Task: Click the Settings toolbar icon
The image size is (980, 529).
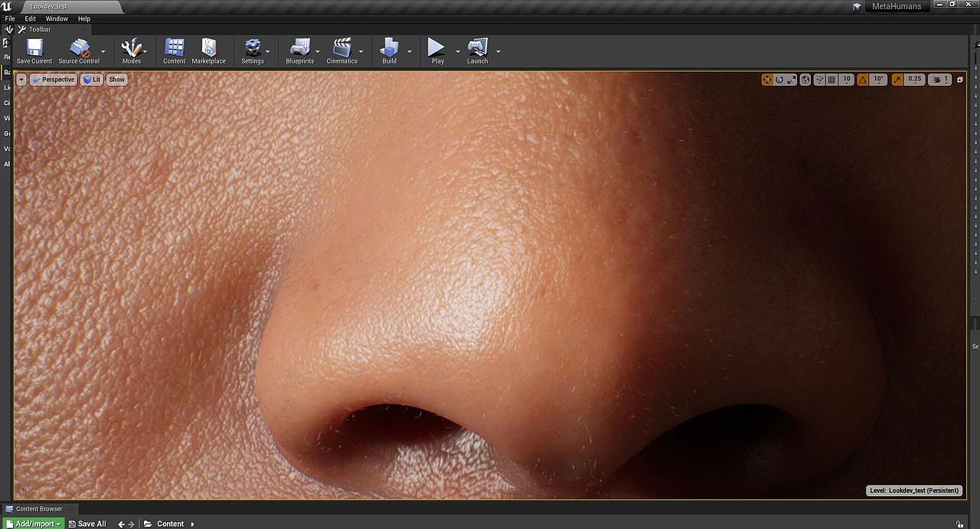Action: click(252, 51)
